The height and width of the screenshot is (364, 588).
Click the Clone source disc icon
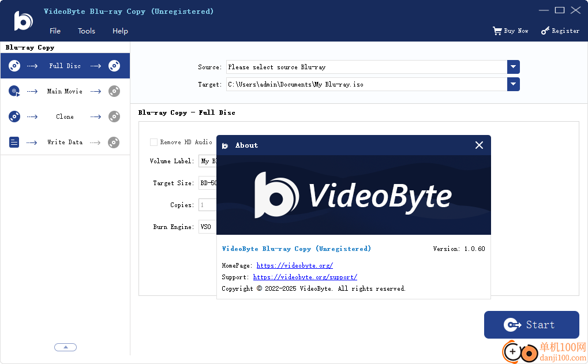click(x=14, y=117)
